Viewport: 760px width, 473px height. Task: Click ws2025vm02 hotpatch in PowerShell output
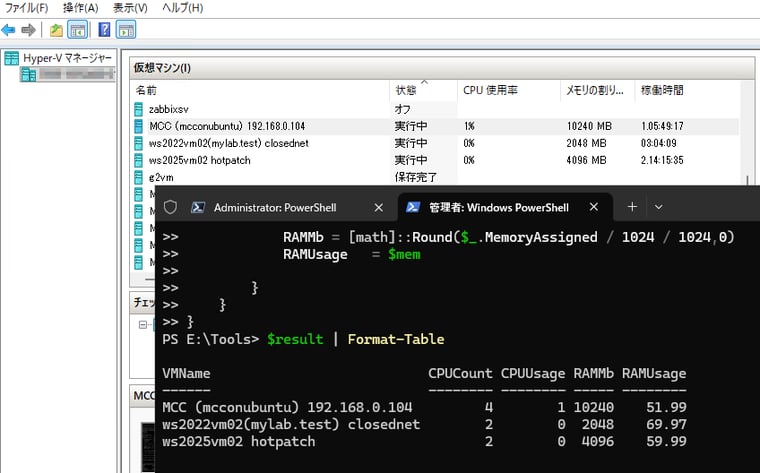pyautogui.click(x=238, y=441)
